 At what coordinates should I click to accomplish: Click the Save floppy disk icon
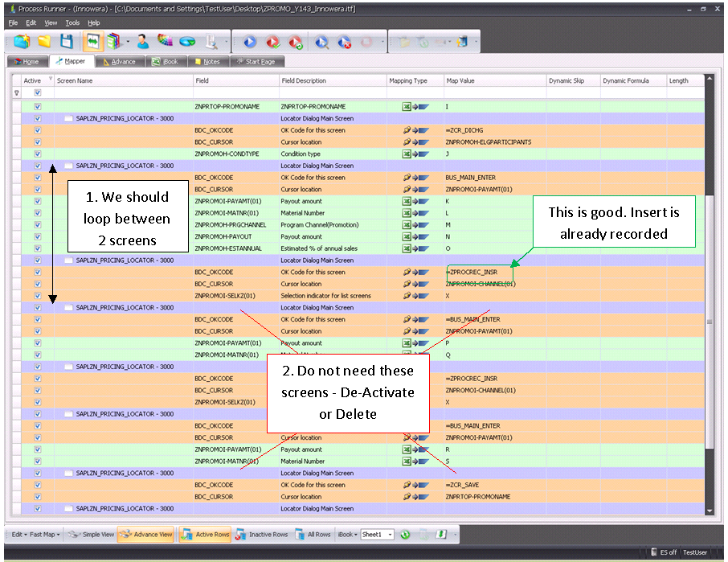click(x=67, y=41)
